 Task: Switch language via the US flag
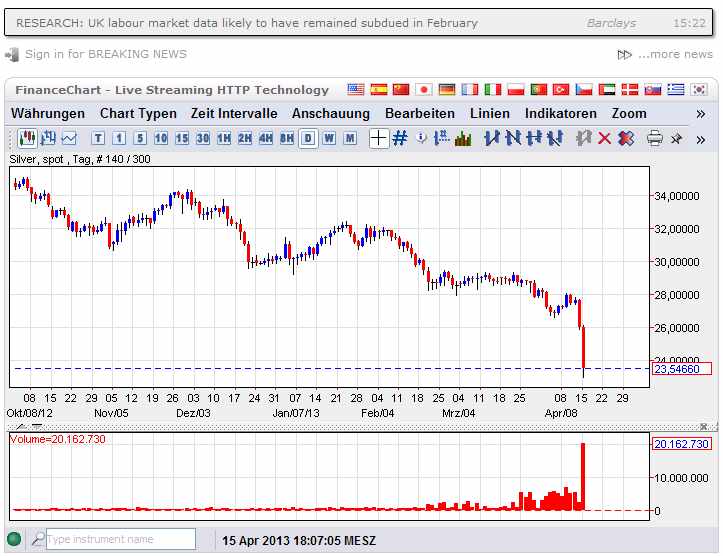click(x=356, y=89)
